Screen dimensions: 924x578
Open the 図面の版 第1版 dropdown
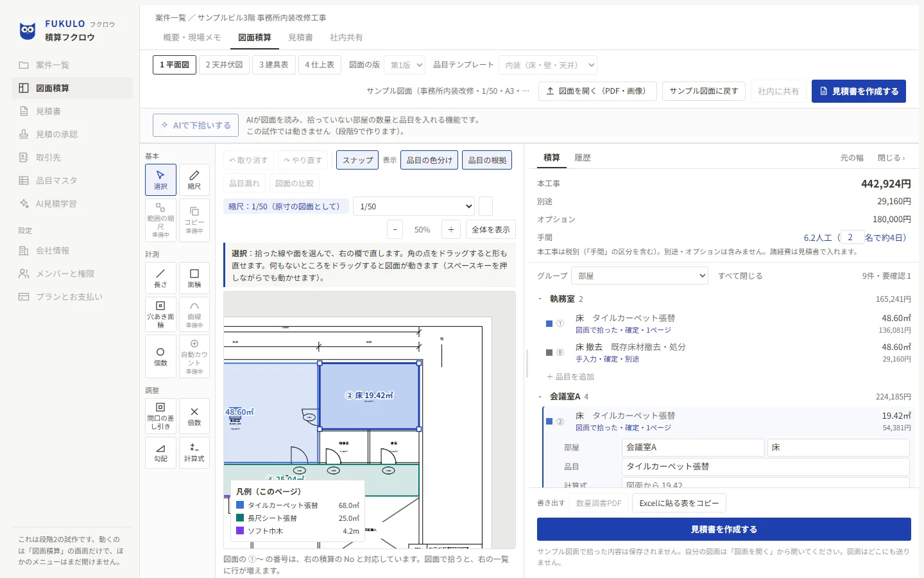click(406, 65)
